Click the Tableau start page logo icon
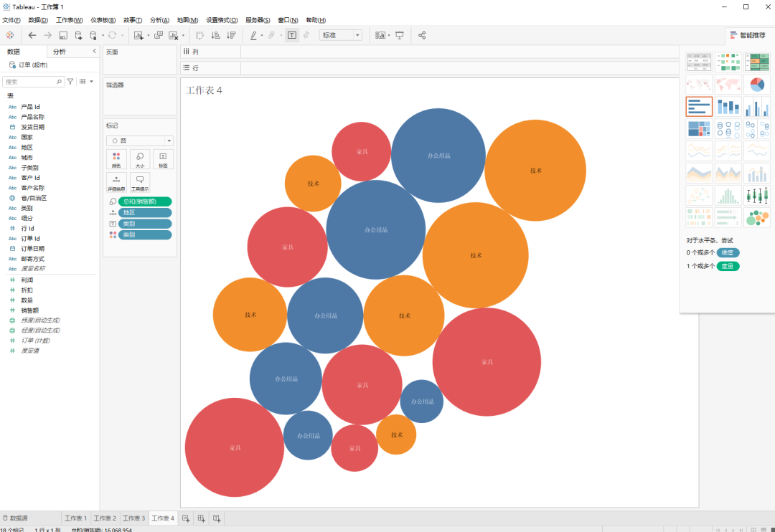Screen dimensions: 775x532 (10, 35)
